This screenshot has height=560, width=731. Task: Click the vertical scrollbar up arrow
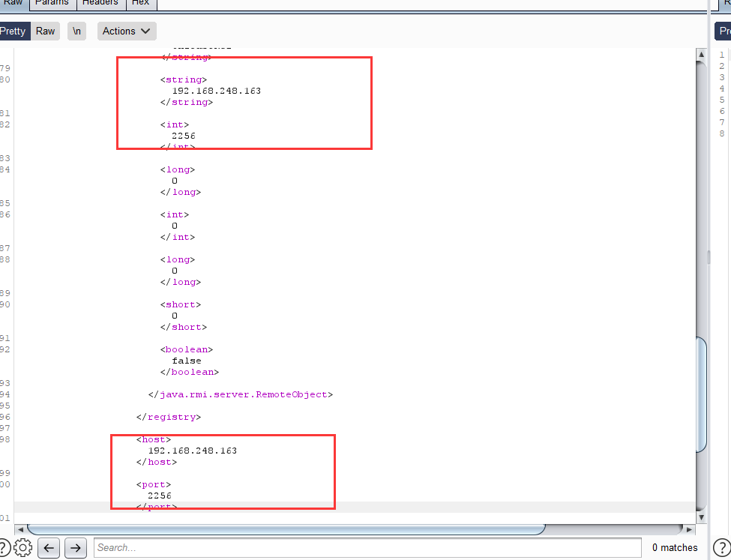701,55
